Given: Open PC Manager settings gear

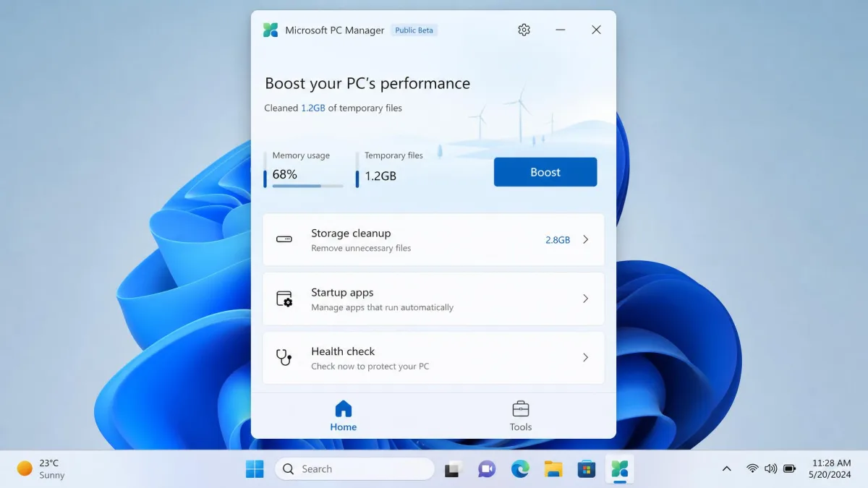Looking at the screenshot, I should 524,30.
